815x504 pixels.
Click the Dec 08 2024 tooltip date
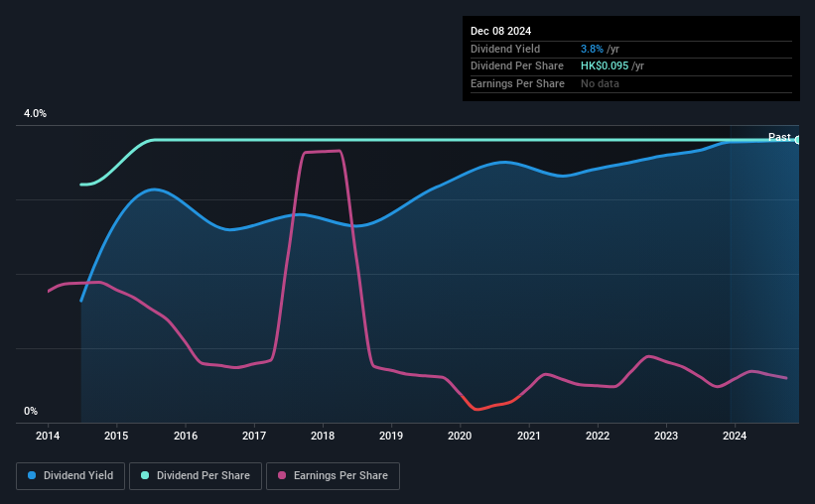(501, 31)
